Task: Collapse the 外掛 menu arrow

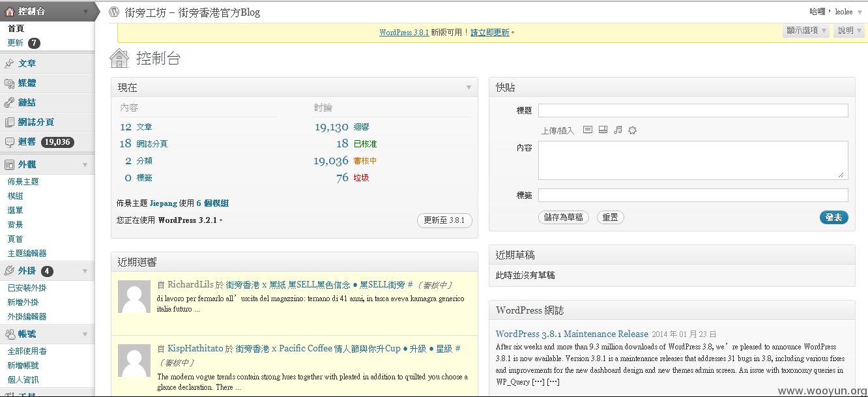Action: pos(85,271)
